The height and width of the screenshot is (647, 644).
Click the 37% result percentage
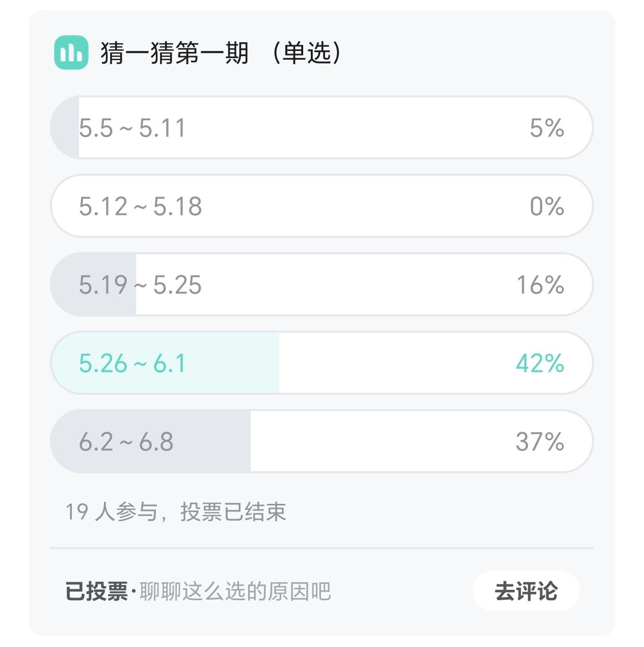coord(540,442)
